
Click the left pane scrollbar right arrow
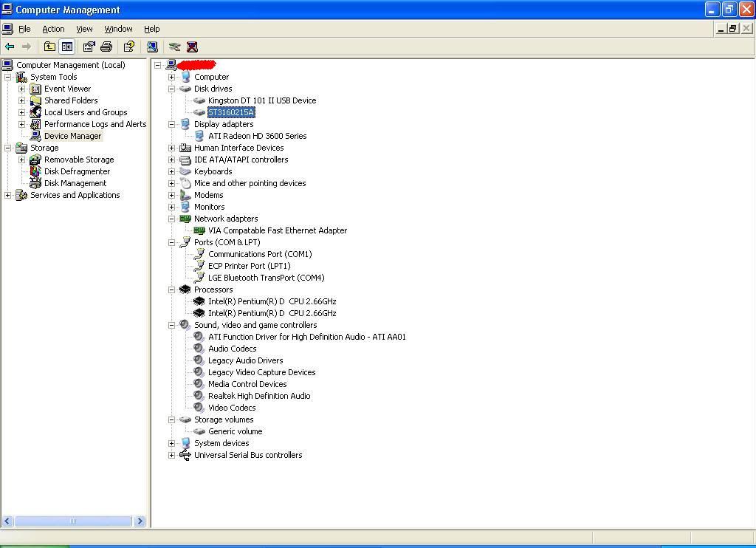pos(140,521)
